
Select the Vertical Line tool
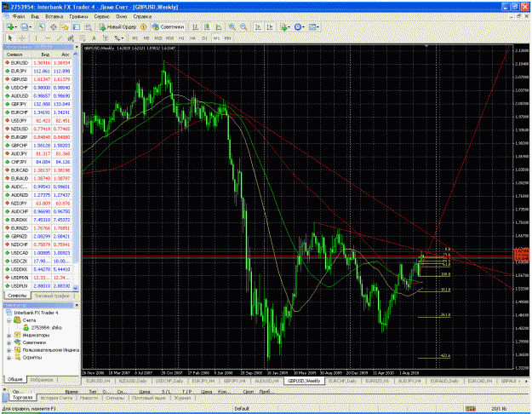[36, 38]
